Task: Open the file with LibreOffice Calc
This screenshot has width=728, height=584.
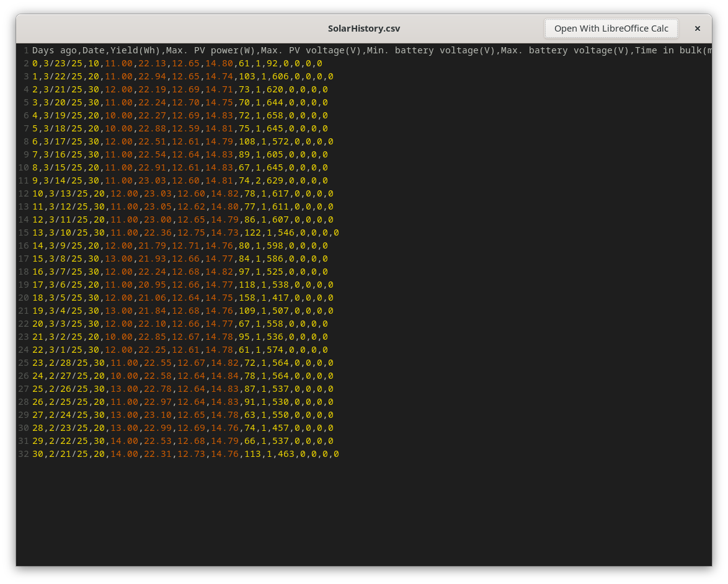Action: coord(611,29)
